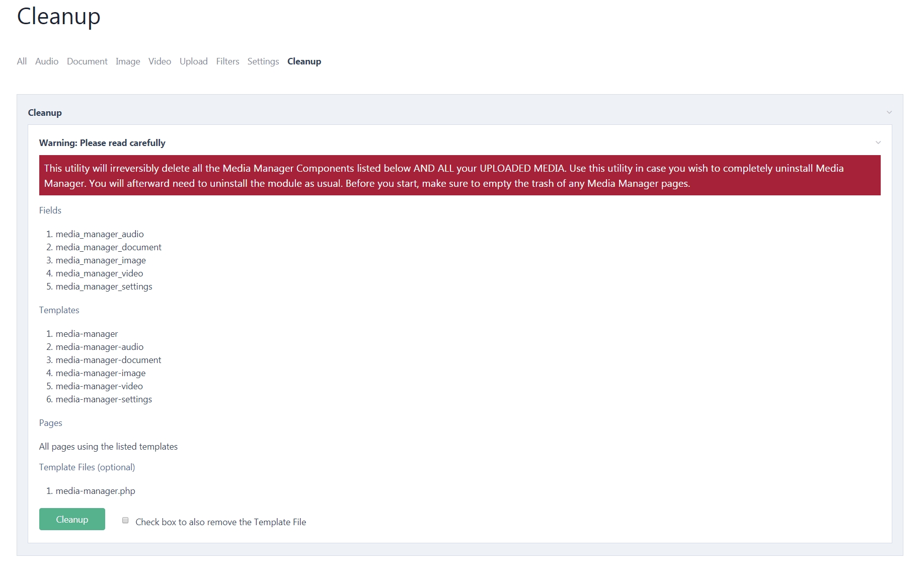The image size is (924, 574).
Task: Click the media_manager_settings field entry
Action: [x=104, y=286]
